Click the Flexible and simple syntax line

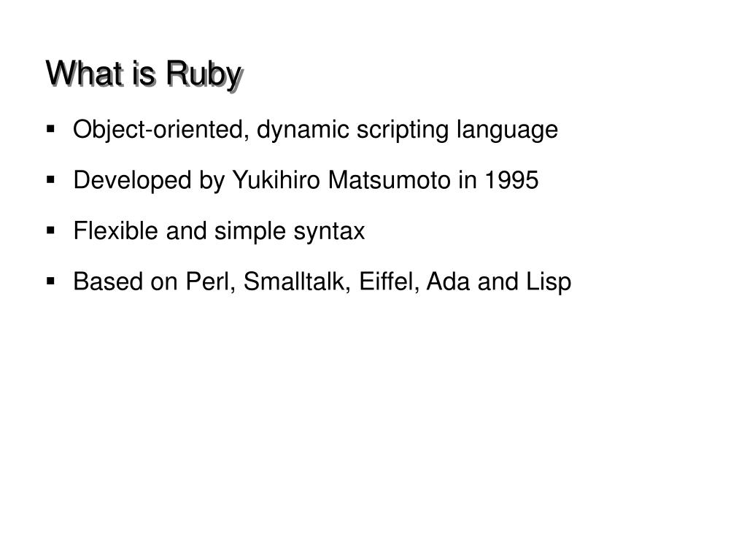(219, 232)
